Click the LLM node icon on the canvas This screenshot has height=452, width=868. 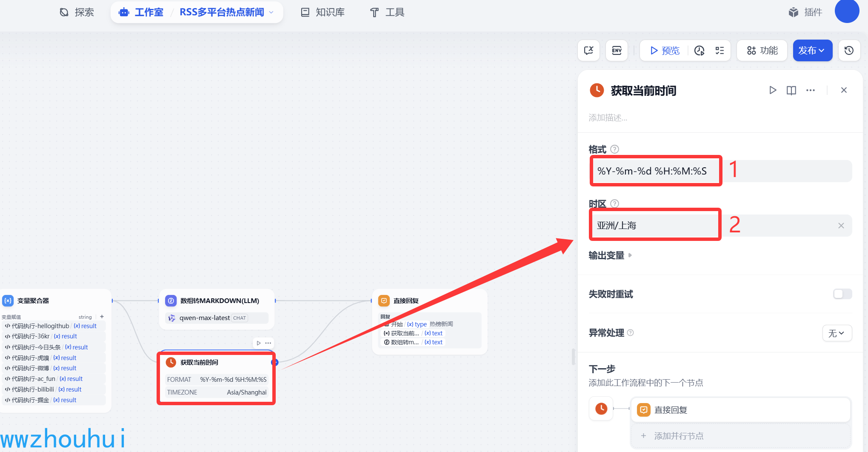click(x=171, y=301)
